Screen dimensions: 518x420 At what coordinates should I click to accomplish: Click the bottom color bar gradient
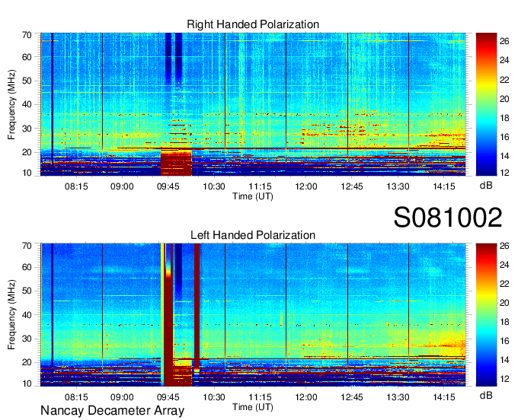coord(486,315)
